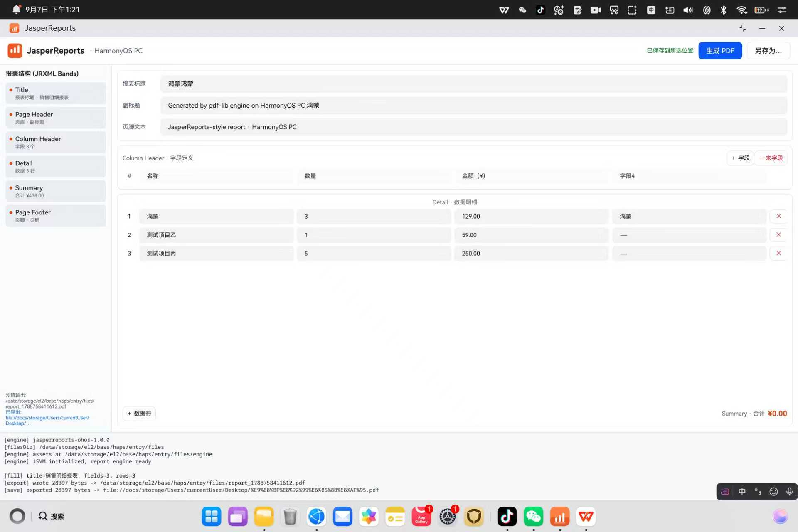Add a data row with + 数据行
This screenshot has width=798, height=532.
pos(139,414)
